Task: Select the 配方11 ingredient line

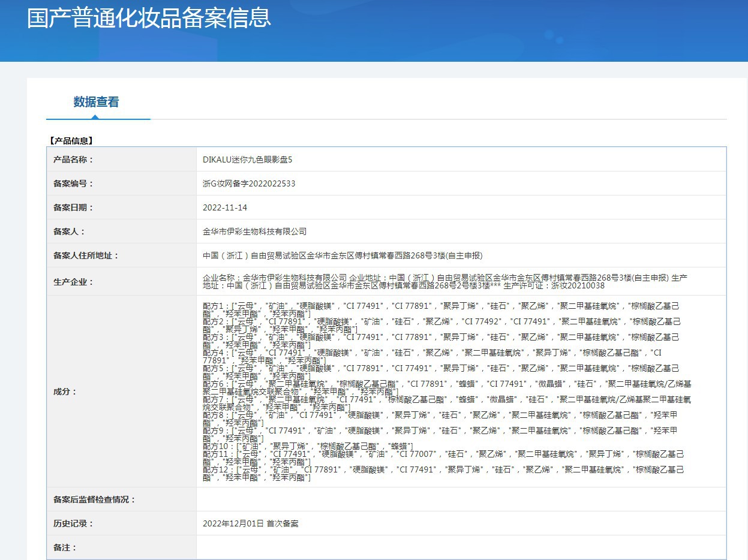Action: coord(443,458)
